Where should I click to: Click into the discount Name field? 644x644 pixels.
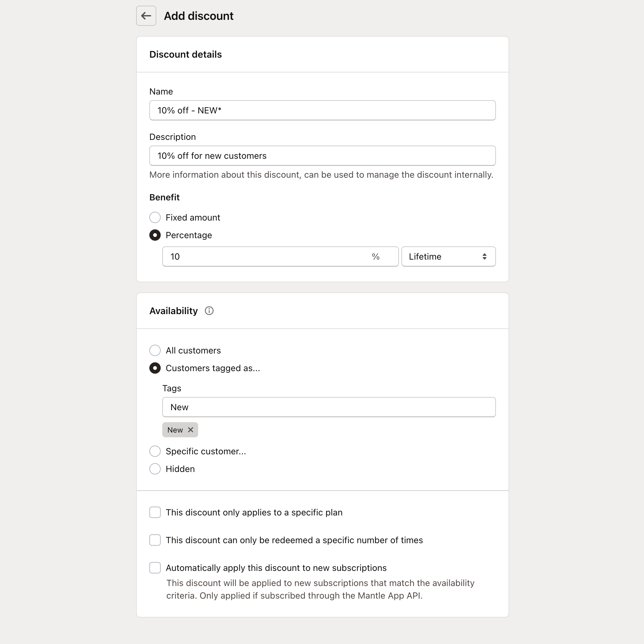pyautogui.click(x=322, y=110)
